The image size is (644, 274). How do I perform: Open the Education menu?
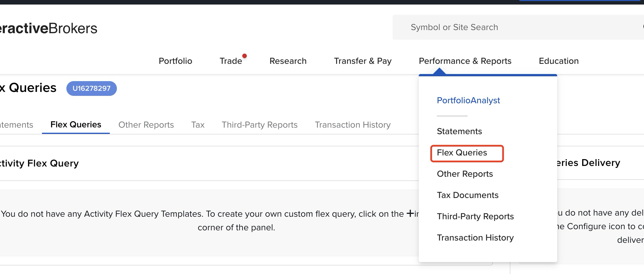(559, 61)
